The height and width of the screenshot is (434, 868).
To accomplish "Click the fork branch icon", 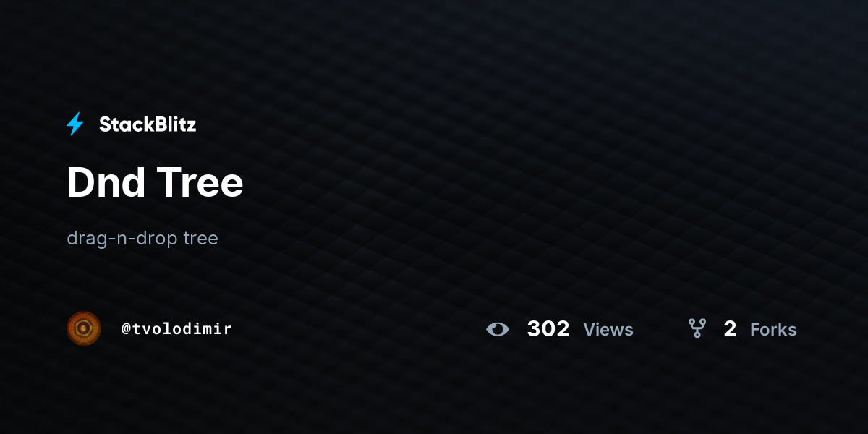I will click(x=697, y=329).
